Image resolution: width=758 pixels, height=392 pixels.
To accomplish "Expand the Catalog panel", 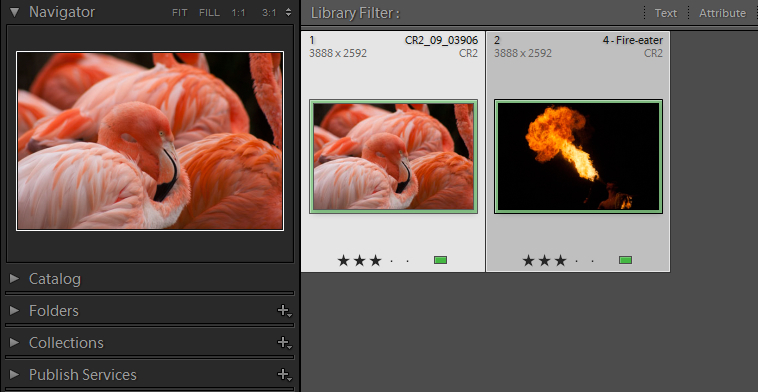I will 15,278.
